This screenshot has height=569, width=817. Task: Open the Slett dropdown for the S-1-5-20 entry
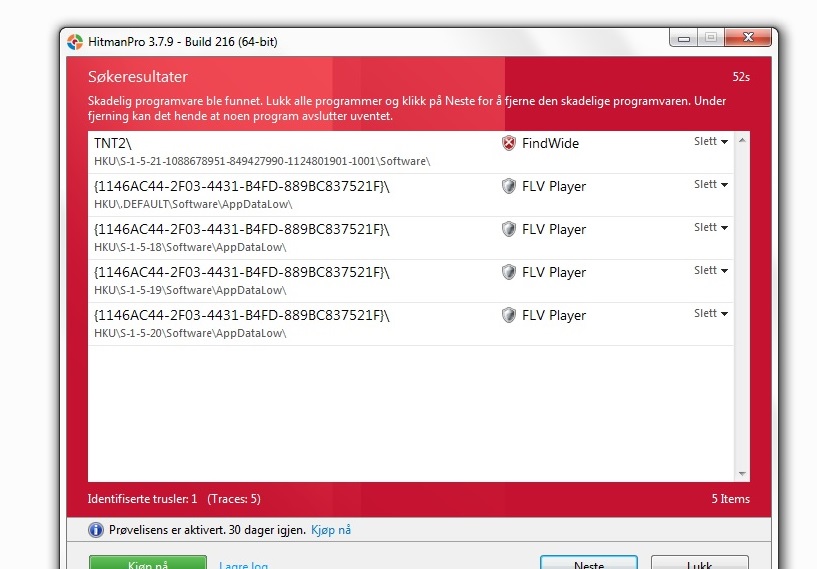point(711,313)
